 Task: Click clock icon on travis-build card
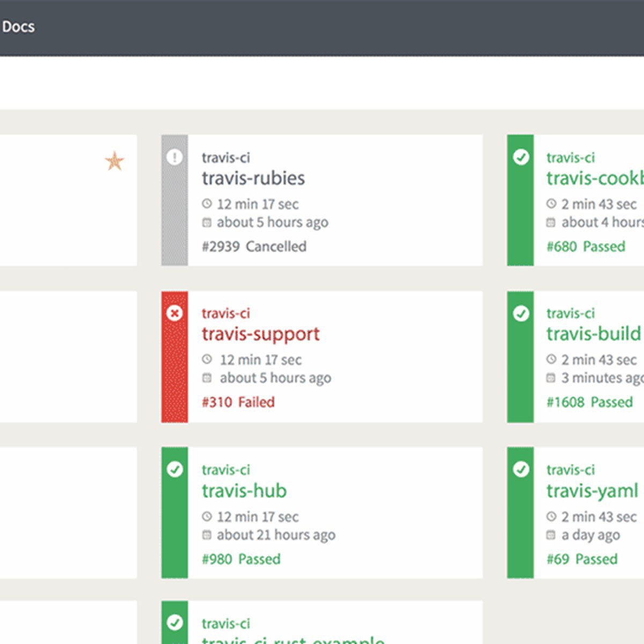[x=551, y=359]
